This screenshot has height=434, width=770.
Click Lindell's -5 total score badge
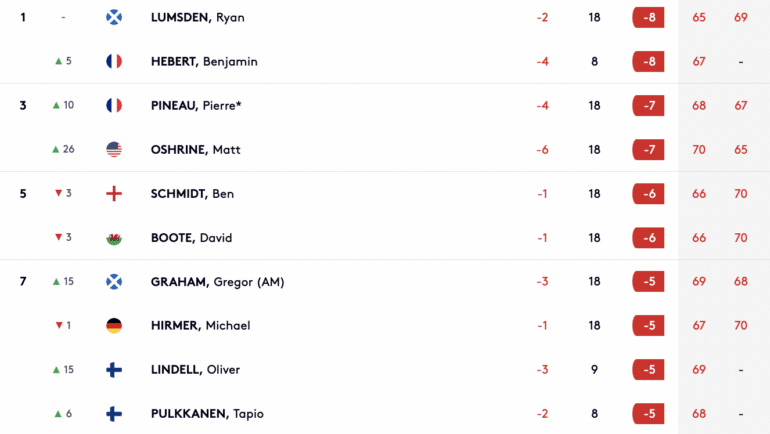(648, 370)
